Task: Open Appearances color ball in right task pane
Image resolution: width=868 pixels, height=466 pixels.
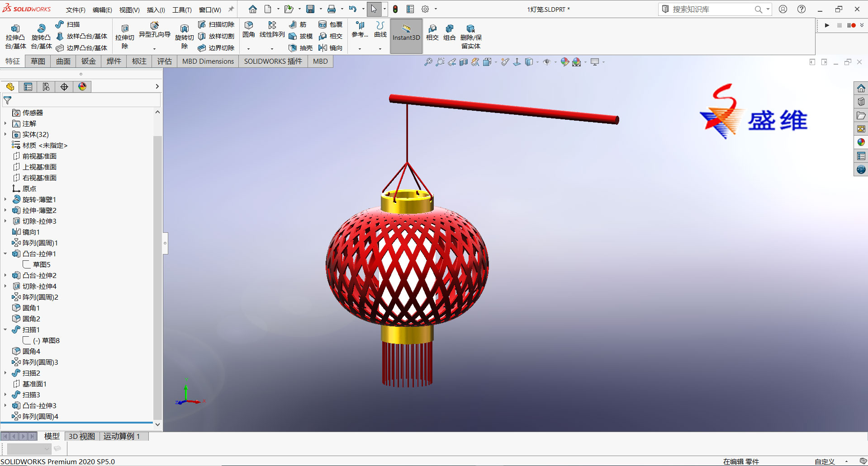Action: pos(861,142)
